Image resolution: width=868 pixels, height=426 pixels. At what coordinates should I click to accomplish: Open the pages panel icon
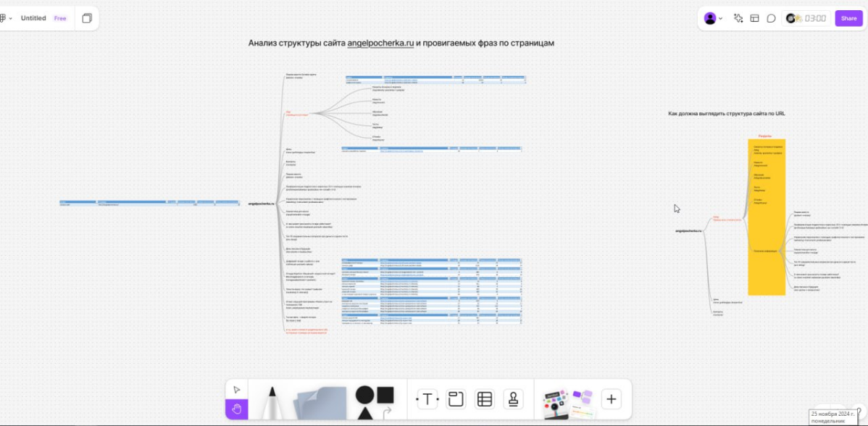pyautogui.click(x=87, y=18)
